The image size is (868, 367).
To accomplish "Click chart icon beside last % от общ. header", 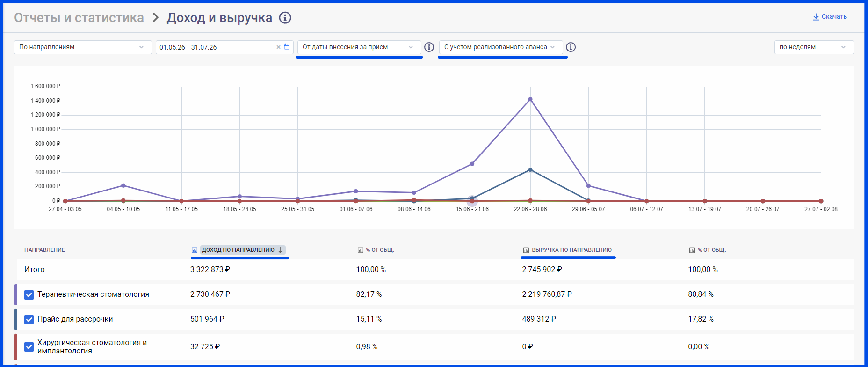I will [692, 250].
